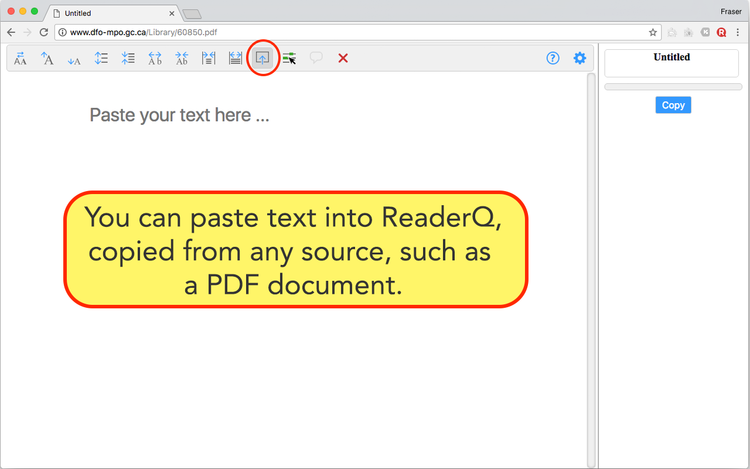Click the browser forward arrow
The image size is (750, 469).
(x=27, y=33)
